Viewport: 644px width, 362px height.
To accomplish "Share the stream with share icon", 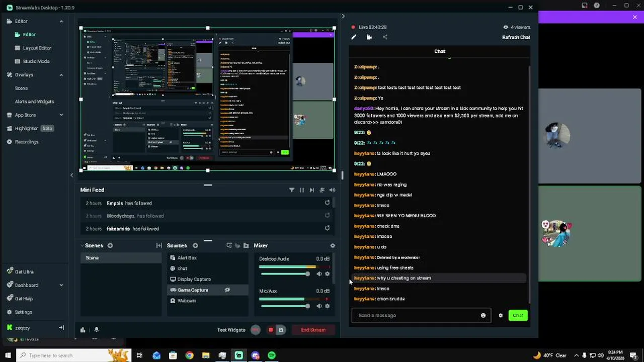I will coord(385,37).
